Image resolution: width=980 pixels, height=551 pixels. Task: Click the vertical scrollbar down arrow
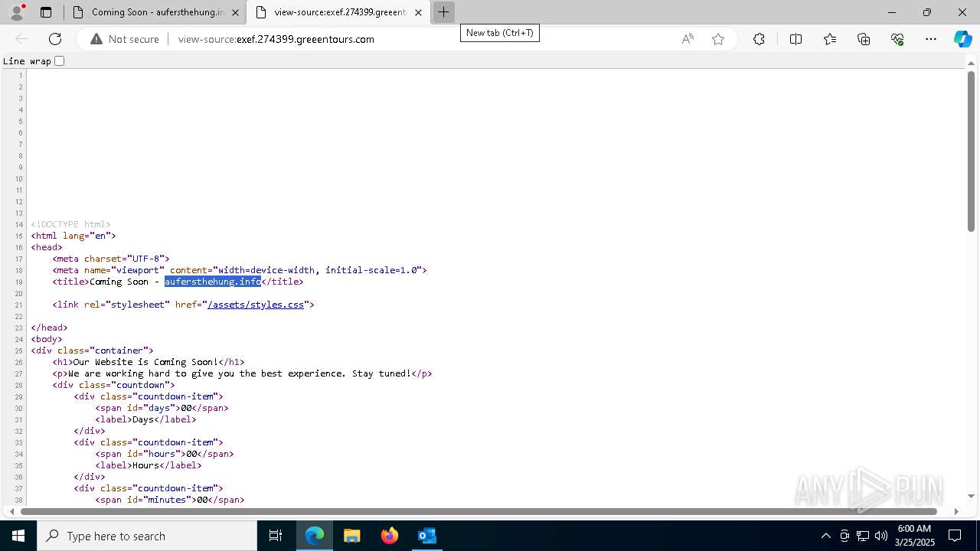(971, 497)
